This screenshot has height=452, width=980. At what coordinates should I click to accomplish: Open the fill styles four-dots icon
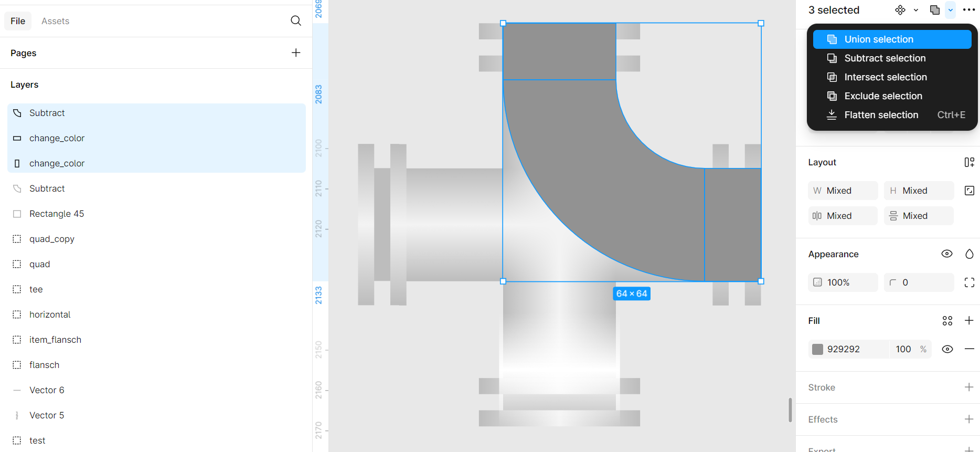point(947,321)
